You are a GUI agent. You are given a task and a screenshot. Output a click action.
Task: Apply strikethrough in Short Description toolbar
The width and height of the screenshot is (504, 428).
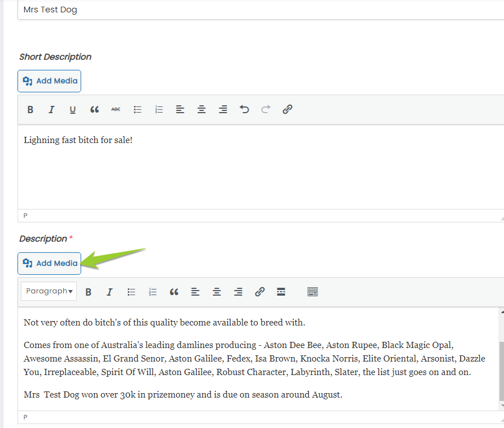tap(116, 110)
